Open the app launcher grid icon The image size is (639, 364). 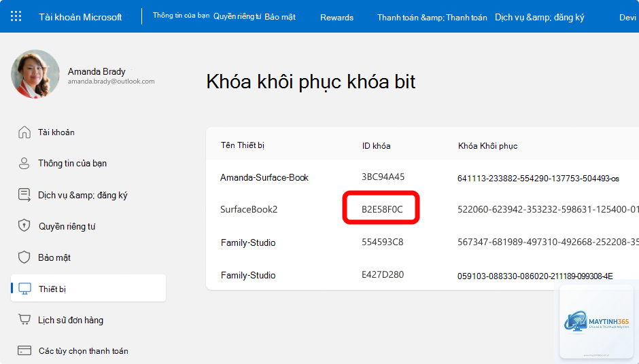pos(16,16)
